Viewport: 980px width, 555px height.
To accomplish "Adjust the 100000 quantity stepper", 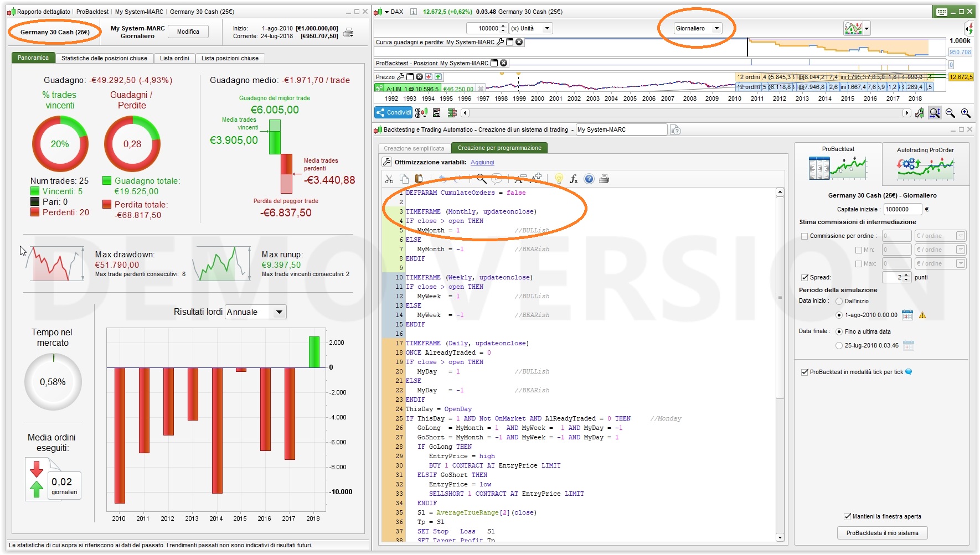I will tap(503, 28).
